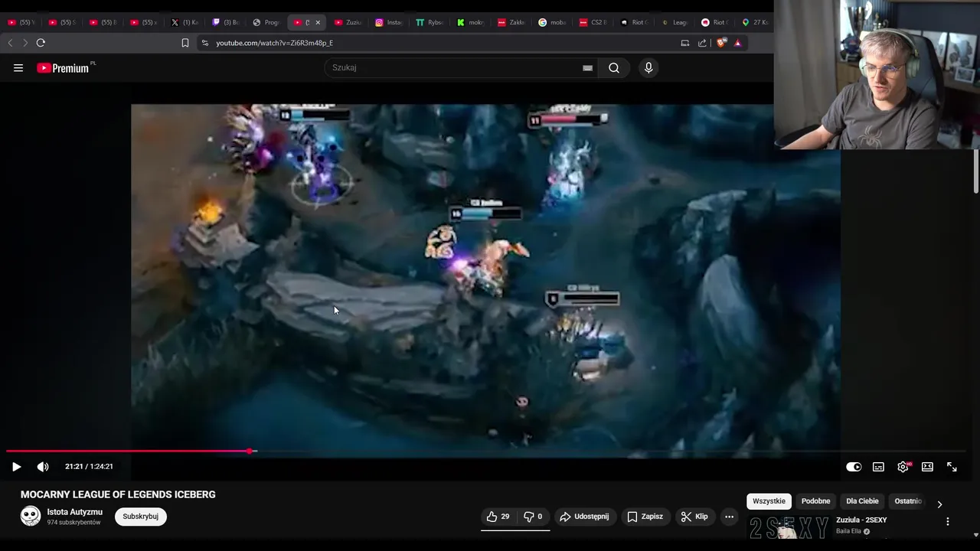This screenshot has width=980, height=551.
Task: Dislike the video
Action: [533, 517]
